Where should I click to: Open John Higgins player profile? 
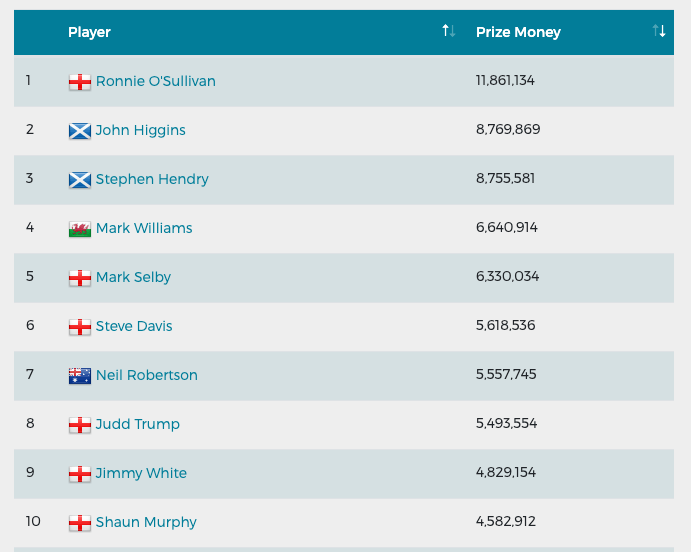pyautogui.click(x=140, y=130)
